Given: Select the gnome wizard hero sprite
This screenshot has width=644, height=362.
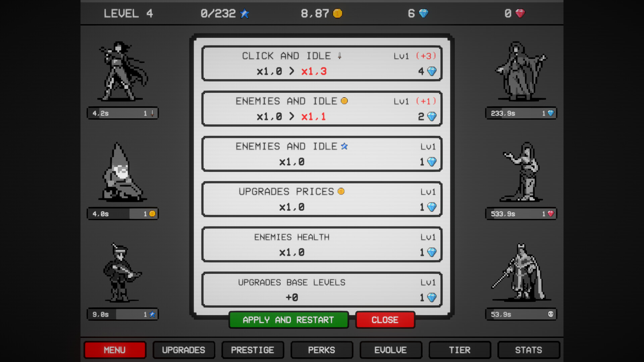Looking at the screenshot, I should point(123,172).
